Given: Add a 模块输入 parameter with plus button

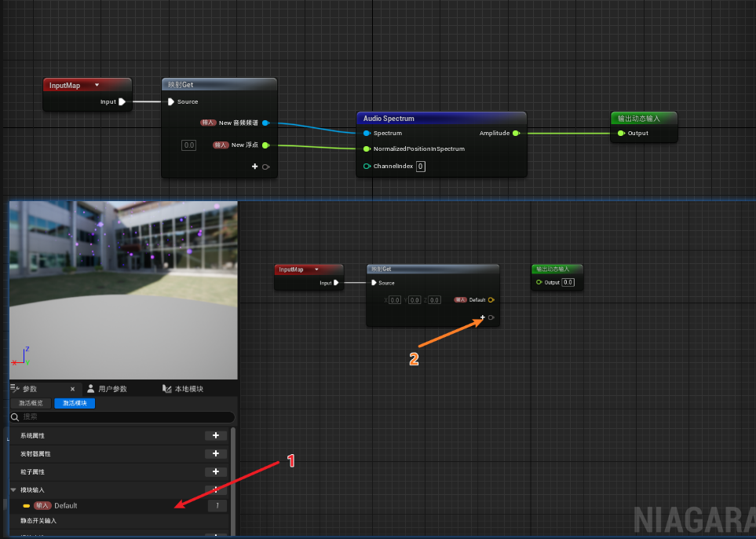Looking at the screenshot, I should pyautogui.click(x=216, y=489).
